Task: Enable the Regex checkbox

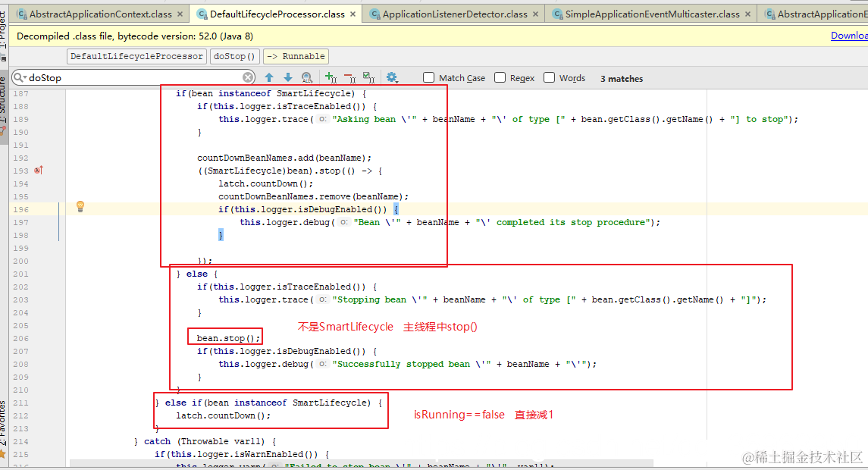Action: (500, 77)
